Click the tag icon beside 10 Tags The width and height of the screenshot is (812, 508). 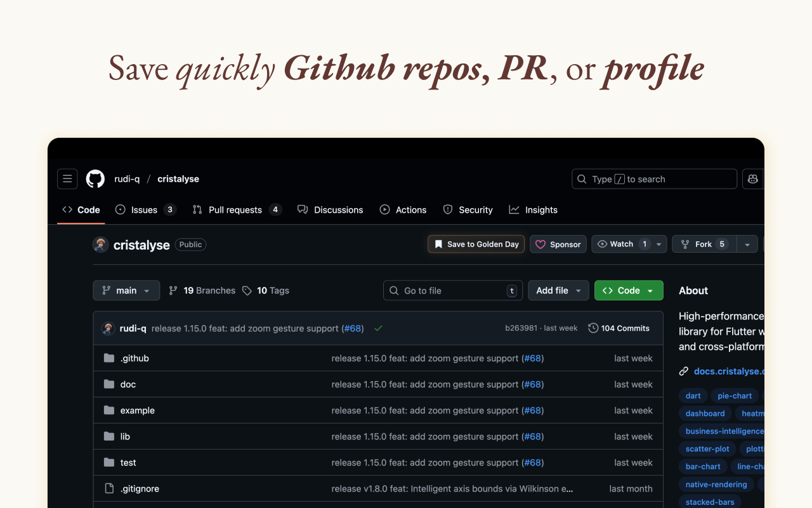tap(247, 290)
